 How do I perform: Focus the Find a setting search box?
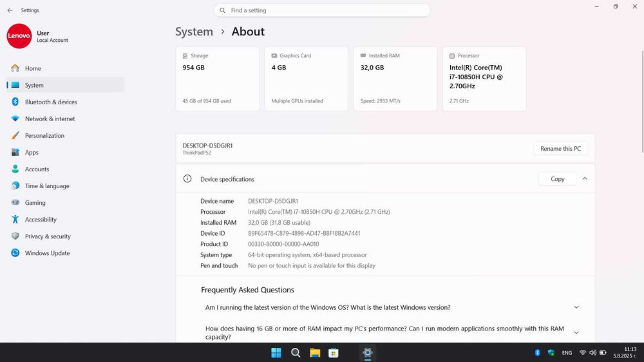(x=322, y=10)
